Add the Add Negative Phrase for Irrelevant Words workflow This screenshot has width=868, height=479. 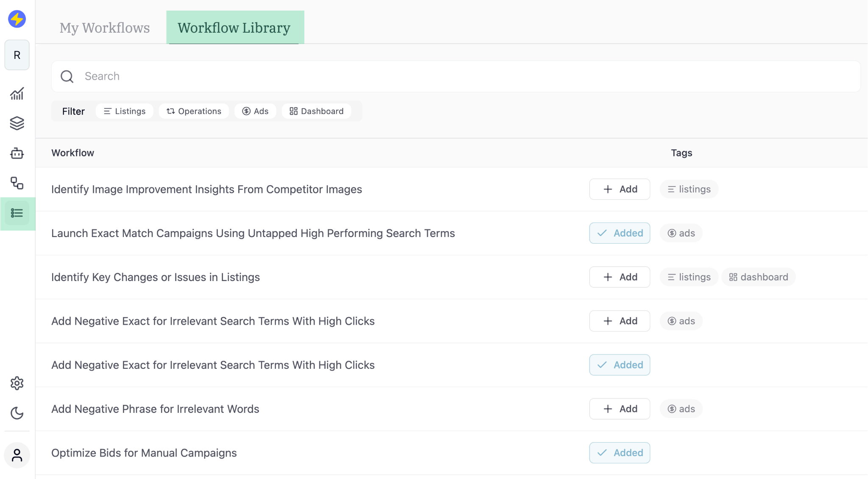click(619, 409)
